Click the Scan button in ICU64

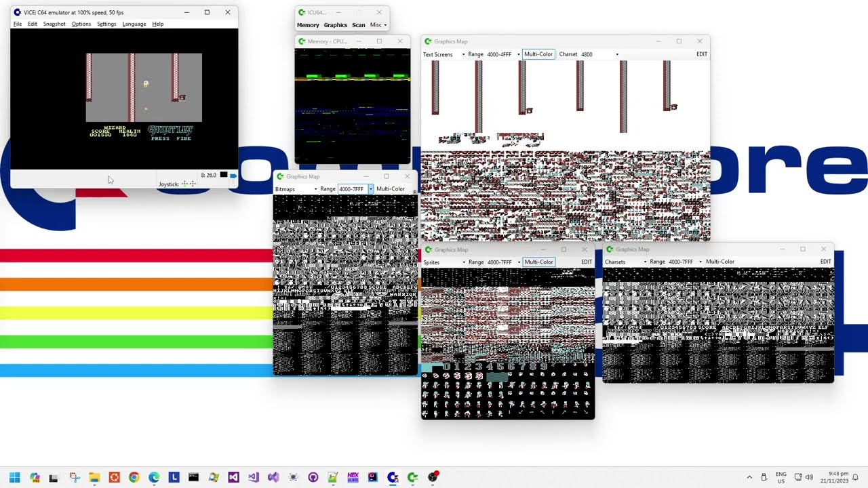click(359, 25)
